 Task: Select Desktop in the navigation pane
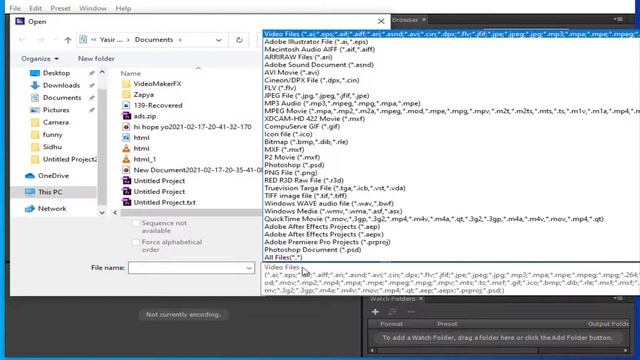(56, 73)
